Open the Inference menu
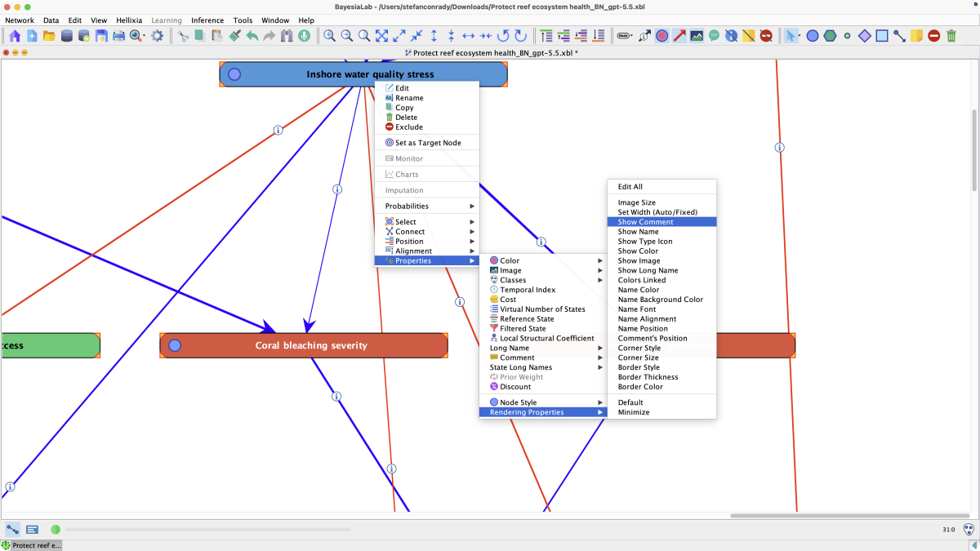This screenshot has height=551, width=980. click(x=207, y=20)
